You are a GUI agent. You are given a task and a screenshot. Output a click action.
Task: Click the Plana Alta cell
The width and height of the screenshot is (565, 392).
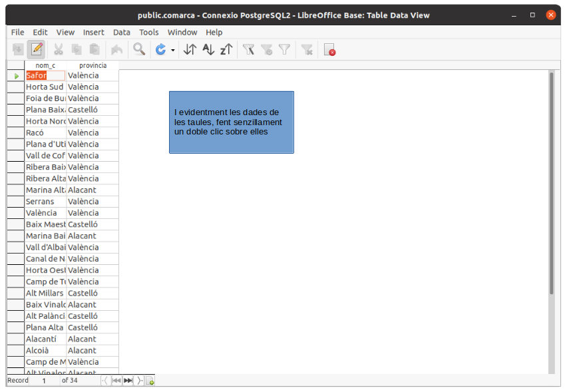pyautogui.click(x=45, y=327)
